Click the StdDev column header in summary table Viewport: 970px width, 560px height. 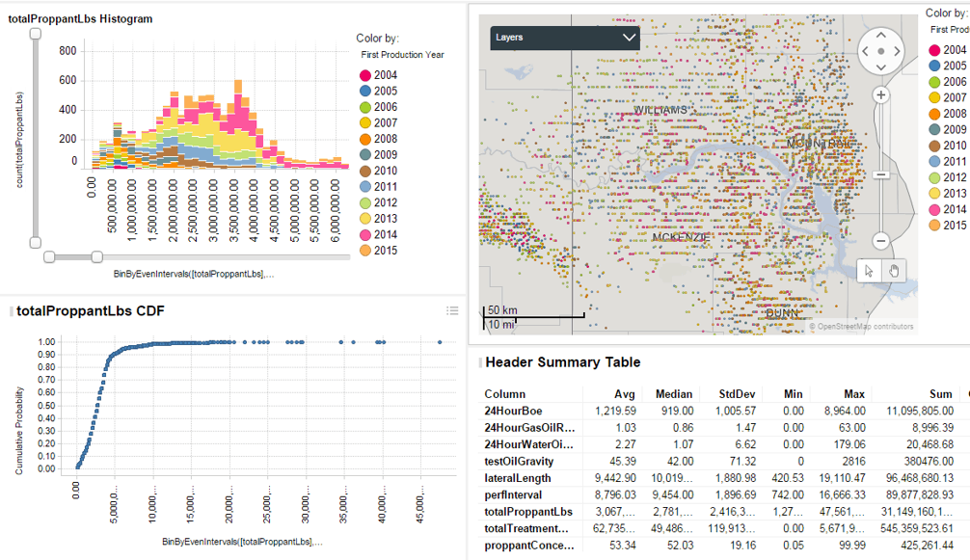tap(738, 394)
